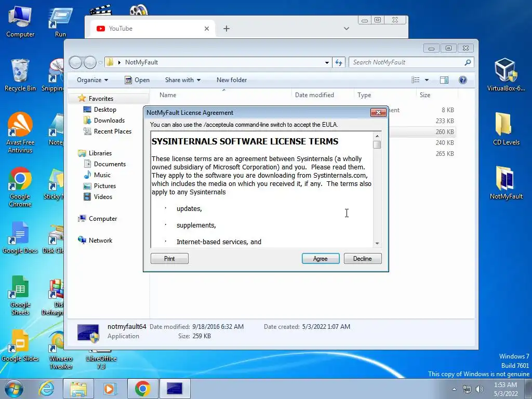
Task: Select the Recycle Bin desktop icon
Action: 20,75
